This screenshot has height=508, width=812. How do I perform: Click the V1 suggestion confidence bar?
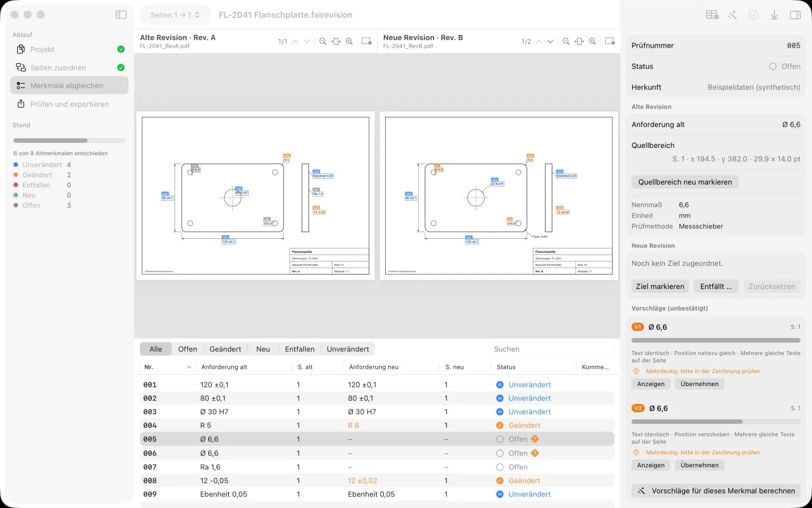716,340
